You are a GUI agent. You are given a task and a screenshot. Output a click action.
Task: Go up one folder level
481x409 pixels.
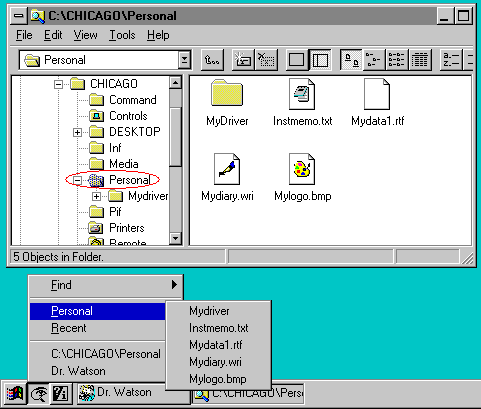212,60
